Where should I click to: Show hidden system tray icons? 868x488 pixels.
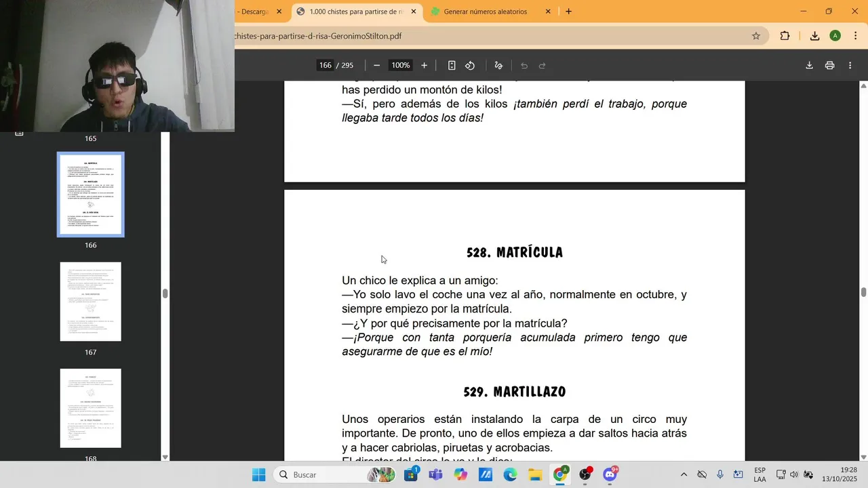coord(684,474)
